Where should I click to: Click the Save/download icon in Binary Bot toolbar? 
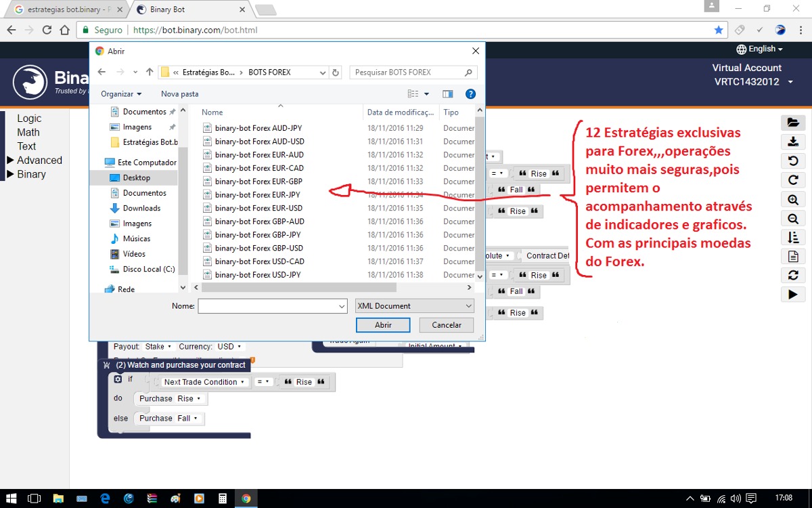click(x=793, y=142)
